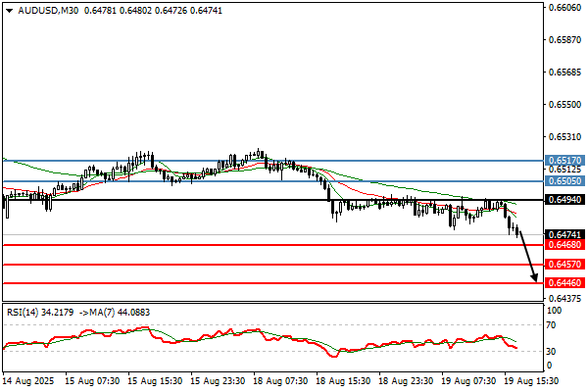Click the 0.65310 price scale value
This screenshot has width=588, height=392.
564,137
